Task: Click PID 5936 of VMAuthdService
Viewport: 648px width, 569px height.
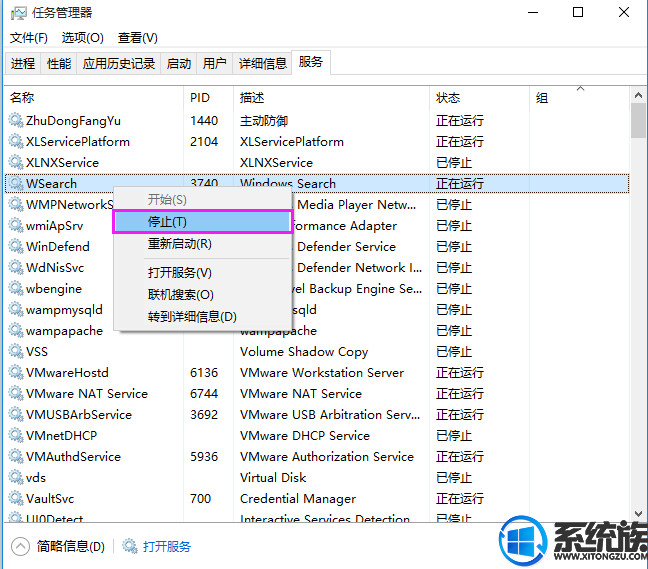Action: point(204,457)
